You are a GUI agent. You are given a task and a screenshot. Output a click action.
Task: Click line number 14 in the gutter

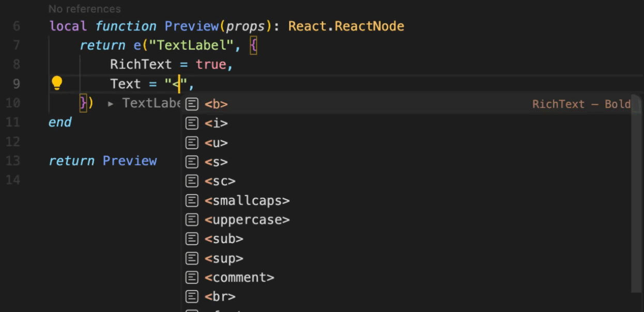coord(13,180)
